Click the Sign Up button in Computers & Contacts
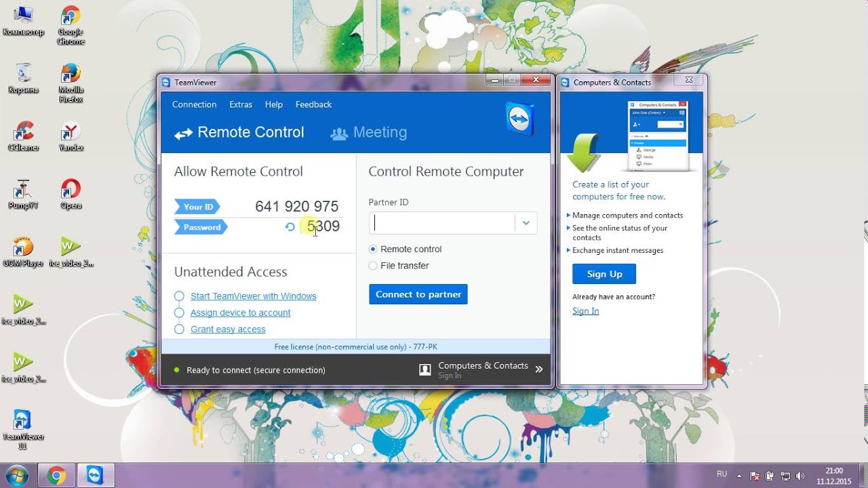Viewport: 868px width, 488px height. pyautogui.click(x=604, y=274)
